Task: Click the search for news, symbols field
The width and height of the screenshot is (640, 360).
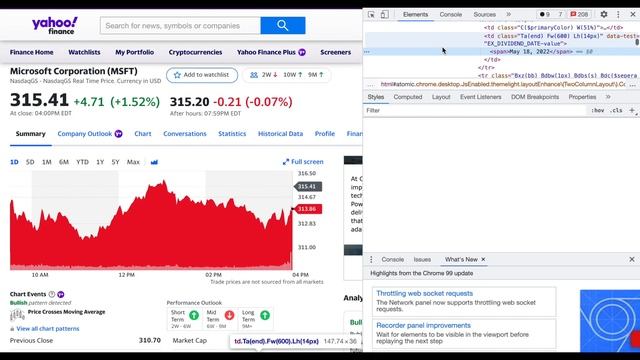Action: point(180,26)
